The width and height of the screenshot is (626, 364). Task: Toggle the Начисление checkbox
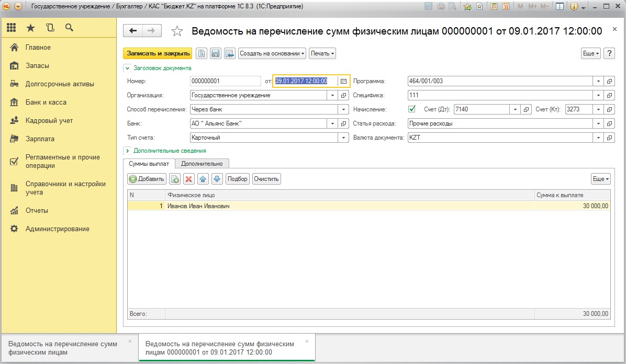[x=412, y=109]
